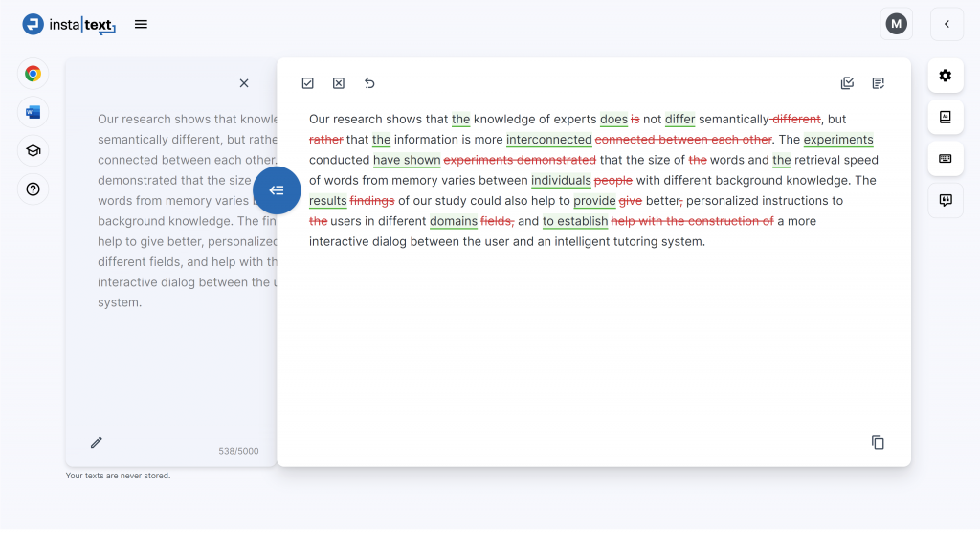Viewport: 980px width, 533px height.
Task: Click into the original text input area
Action: (x=187, y=211)
